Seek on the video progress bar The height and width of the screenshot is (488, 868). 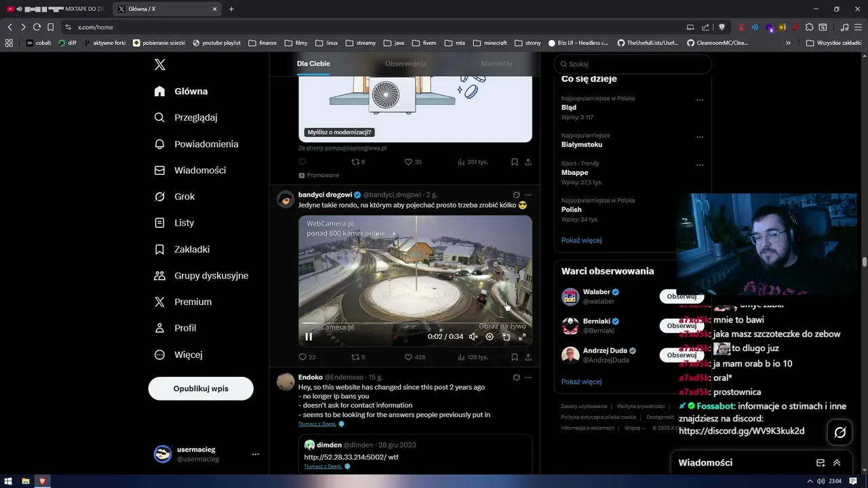(415, 324)
